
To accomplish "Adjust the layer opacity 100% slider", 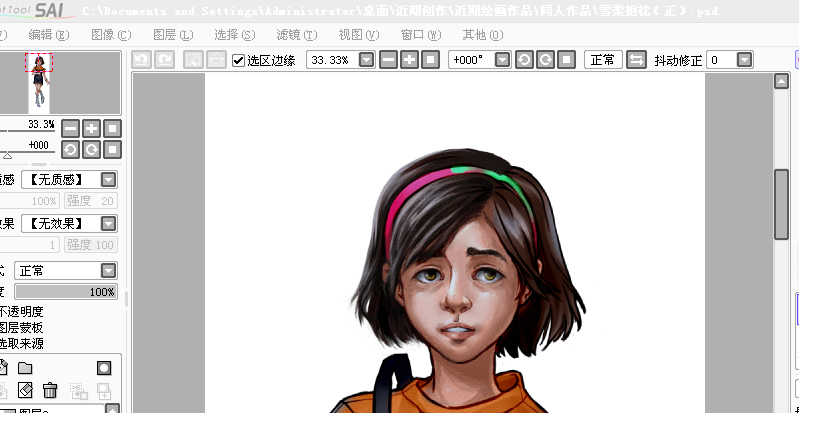I will (x=66, y=292).
